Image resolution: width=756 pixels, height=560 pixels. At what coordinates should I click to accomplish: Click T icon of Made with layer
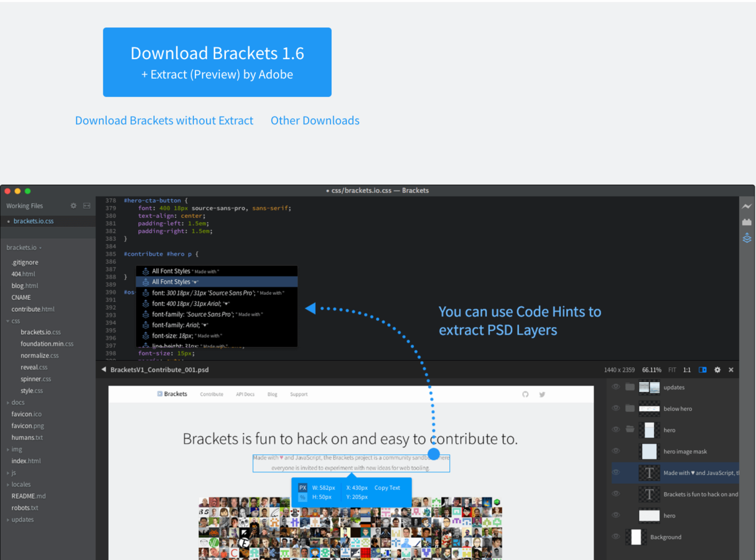coord(649,473)
